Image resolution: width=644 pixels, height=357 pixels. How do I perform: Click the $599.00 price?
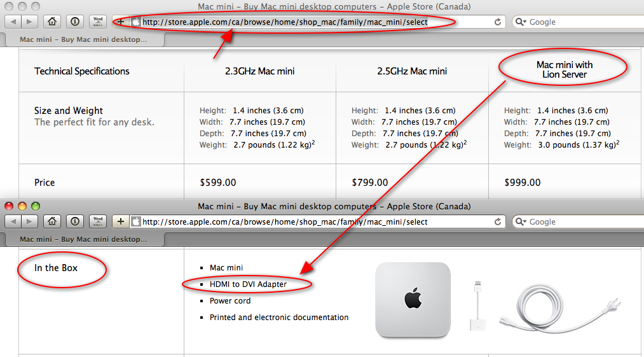coord(217,183)
